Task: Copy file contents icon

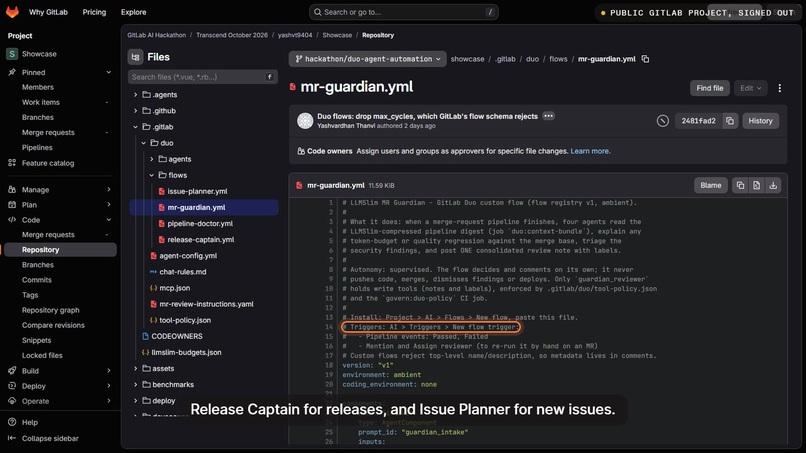Action: (x=740, y=186)
